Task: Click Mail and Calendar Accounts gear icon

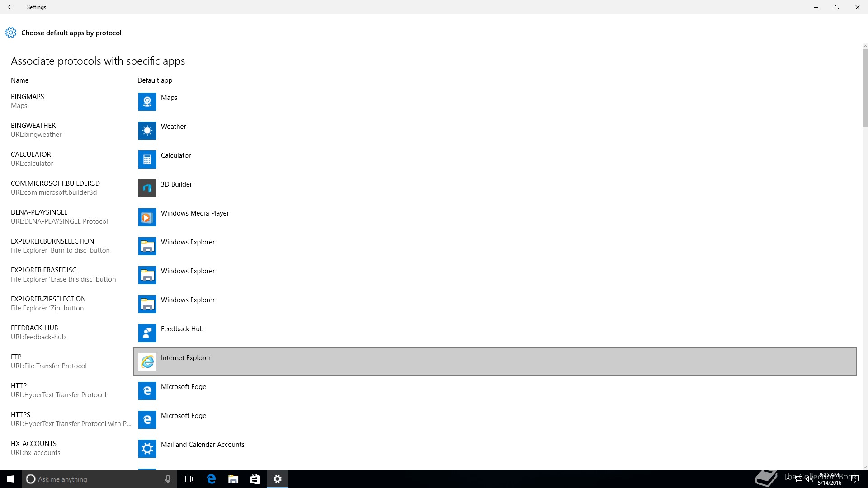Action: 147,449
